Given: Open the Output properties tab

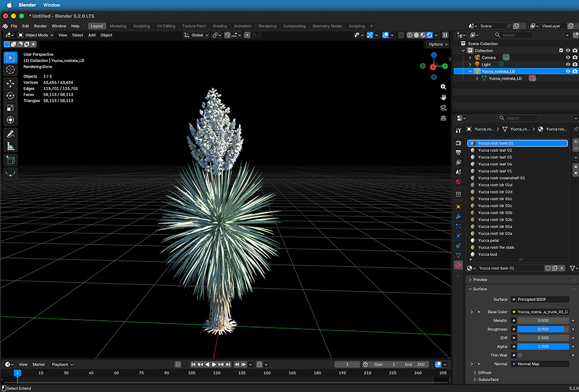Looking at the screenshot, I should point(458,153).
